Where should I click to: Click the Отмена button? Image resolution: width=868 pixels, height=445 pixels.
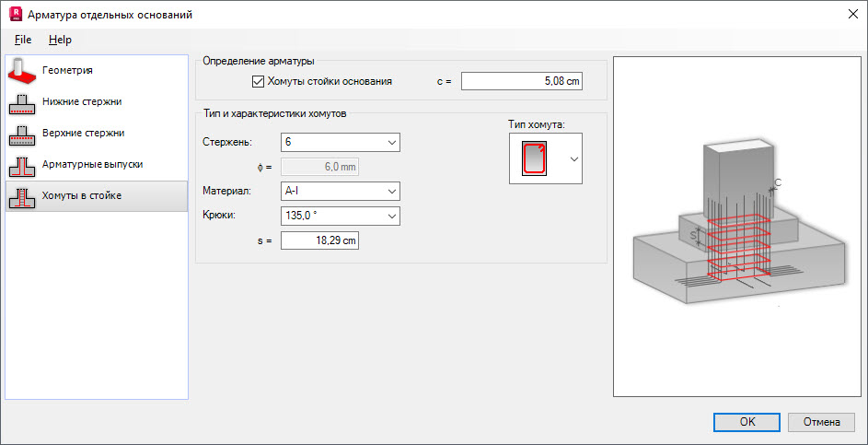(x=821, y=422)
